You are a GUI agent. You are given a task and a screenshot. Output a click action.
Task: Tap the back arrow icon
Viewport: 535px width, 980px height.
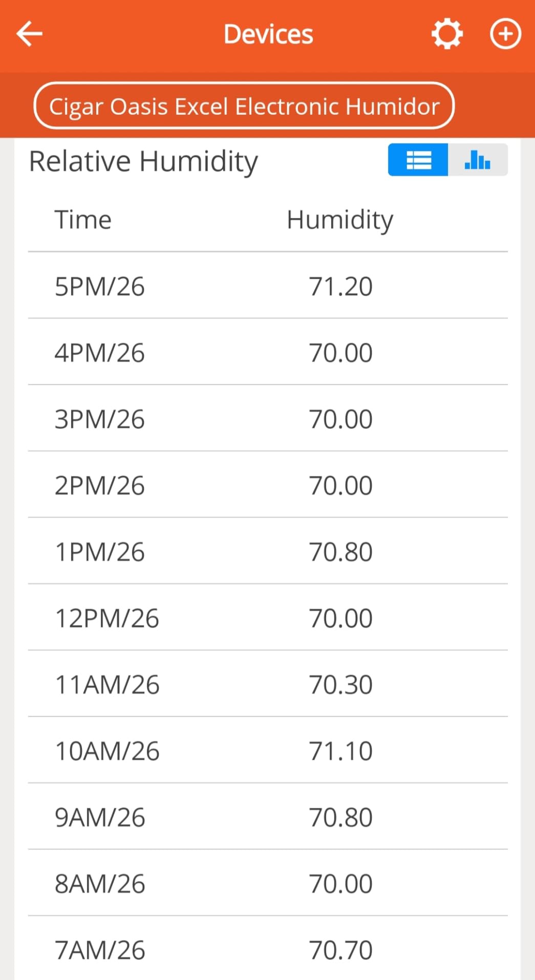29,34
